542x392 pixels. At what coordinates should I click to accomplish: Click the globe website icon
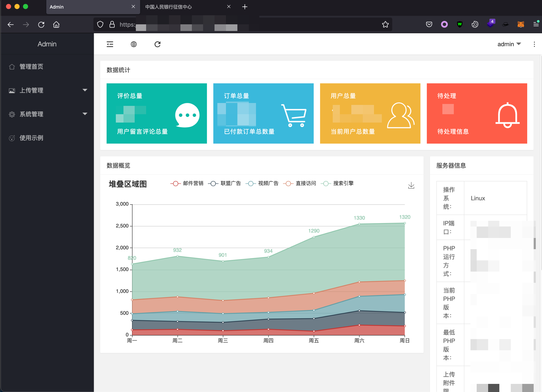(x=133, y=44)
